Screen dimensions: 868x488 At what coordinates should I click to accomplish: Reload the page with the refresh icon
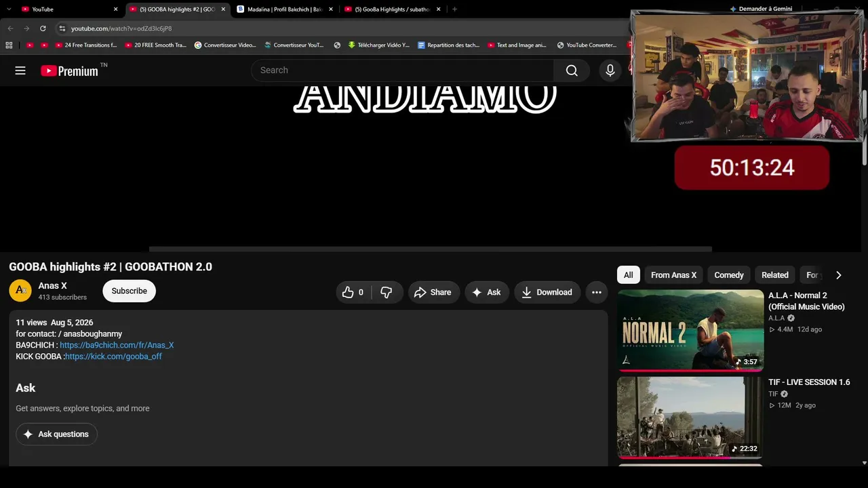(x=43, y=28)
